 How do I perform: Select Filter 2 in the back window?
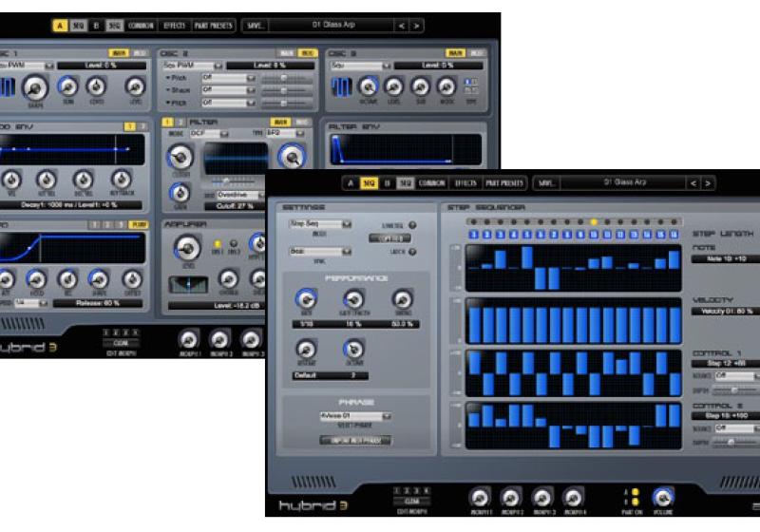(x=180, y=123)
